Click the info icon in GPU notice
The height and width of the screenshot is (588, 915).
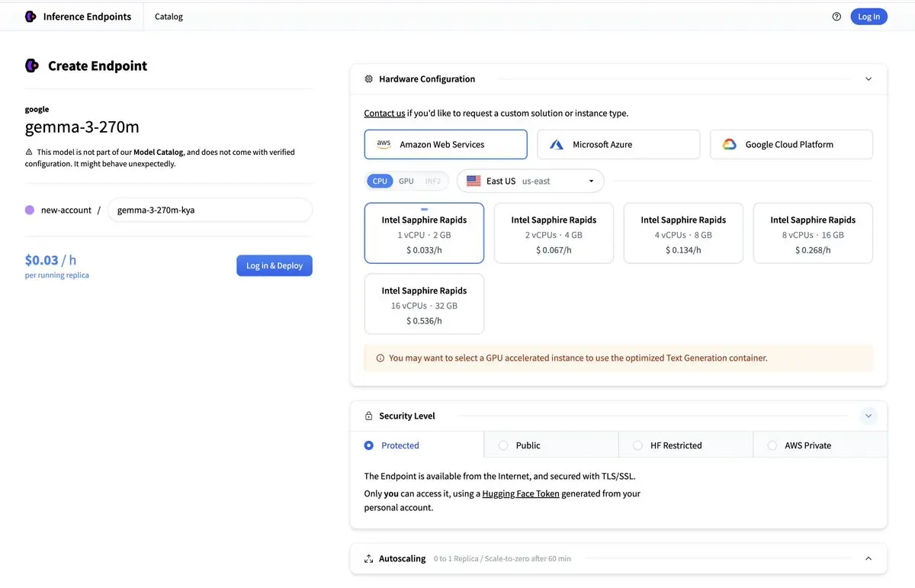(x=380, y=358)
